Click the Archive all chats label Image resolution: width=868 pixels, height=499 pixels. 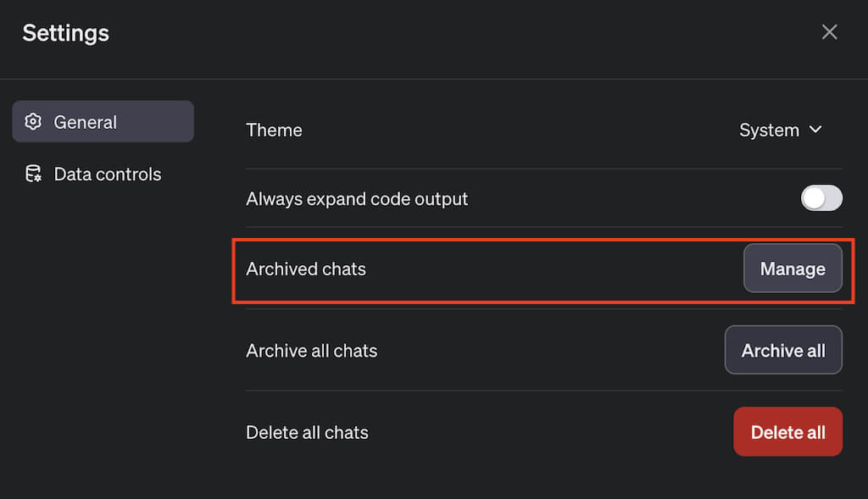[311, 351]
